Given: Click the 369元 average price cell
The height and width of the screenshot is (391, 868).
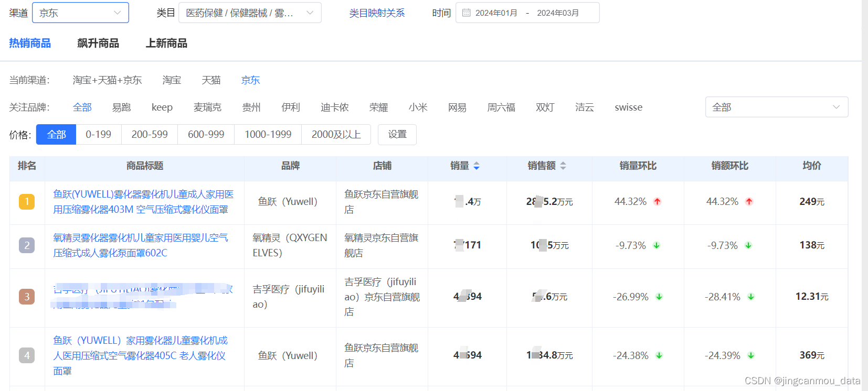Looking at the screenshot, I should point(812,355).
